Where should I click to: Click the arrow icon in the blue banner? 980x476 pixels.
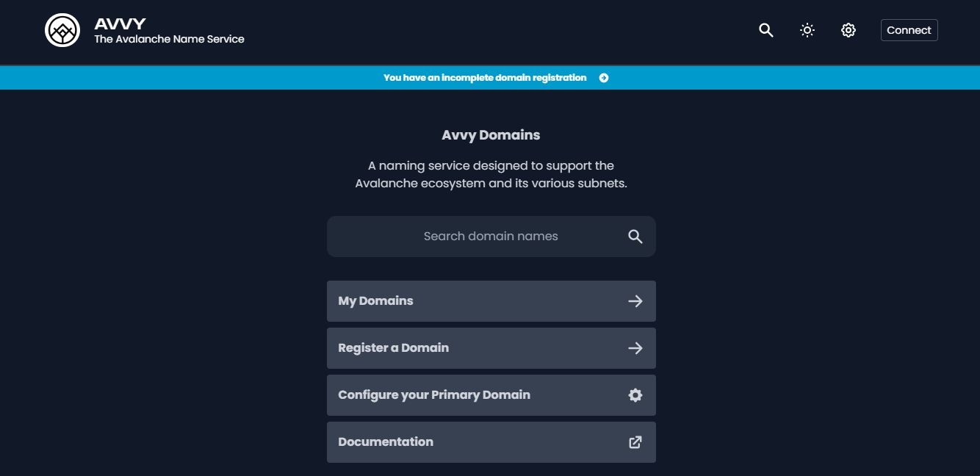604,78
